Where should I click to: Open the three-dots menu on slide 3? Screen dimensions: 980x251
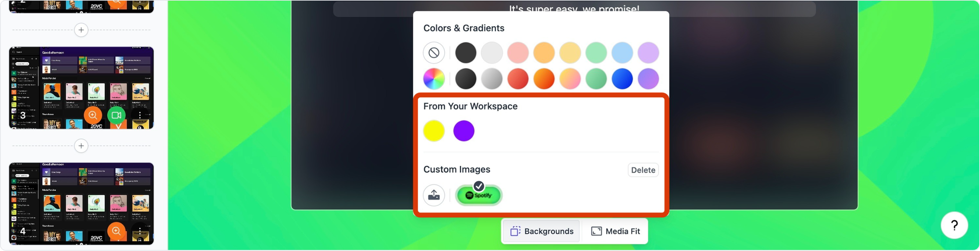click(140, 115)
